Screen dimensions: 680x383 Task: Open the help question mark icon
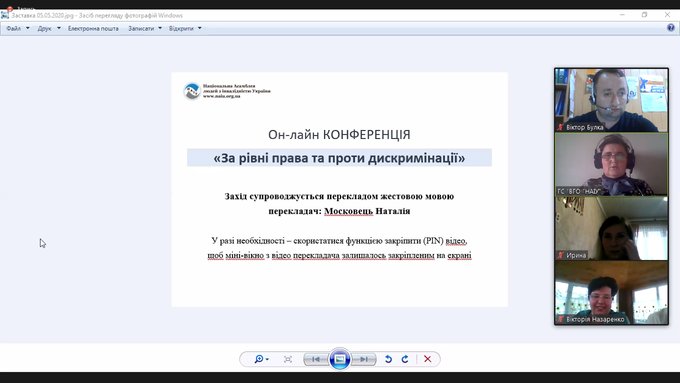[671, 28]
